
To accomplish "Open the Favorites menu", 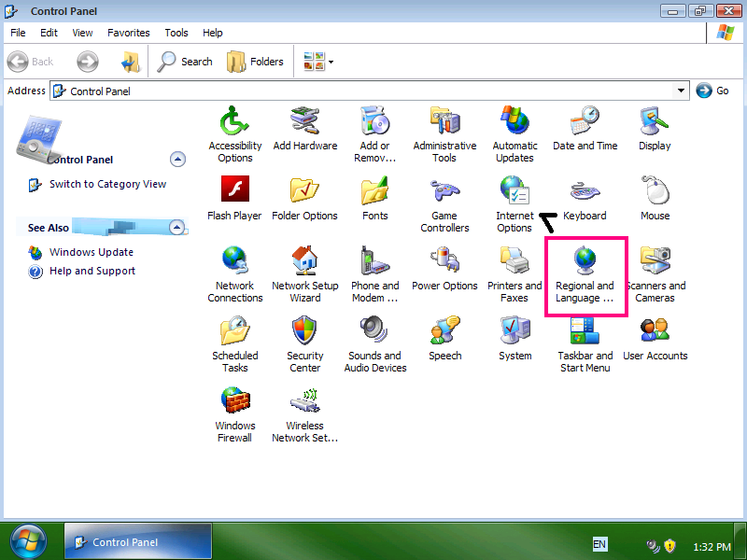I will coord(129,33).
